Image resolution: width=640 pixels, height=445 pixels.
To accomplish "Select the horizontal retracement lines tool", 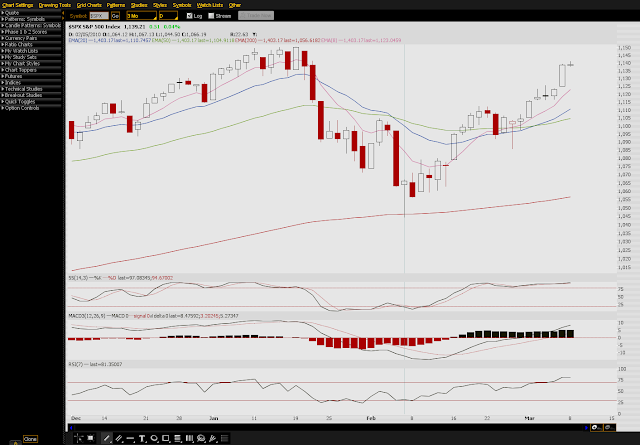I will pos(178,438).
